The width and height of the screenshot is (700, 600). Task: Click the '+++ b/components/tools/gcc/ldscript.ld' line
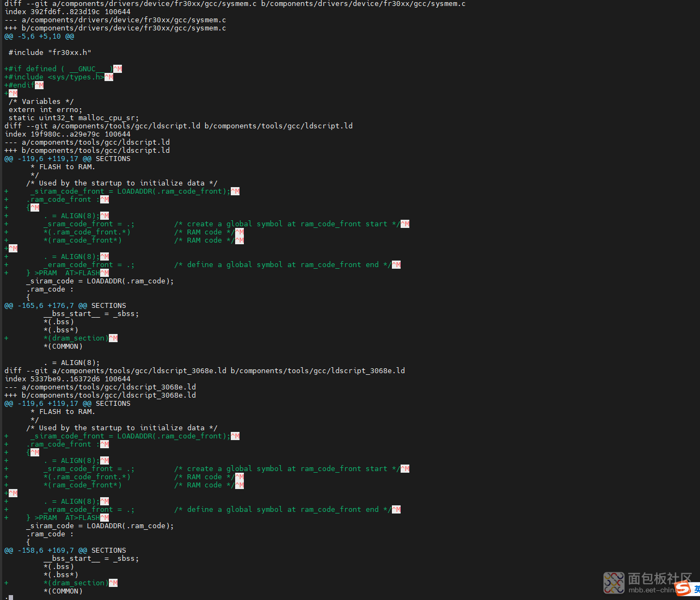pyautogui.click(x=87, y=150)
